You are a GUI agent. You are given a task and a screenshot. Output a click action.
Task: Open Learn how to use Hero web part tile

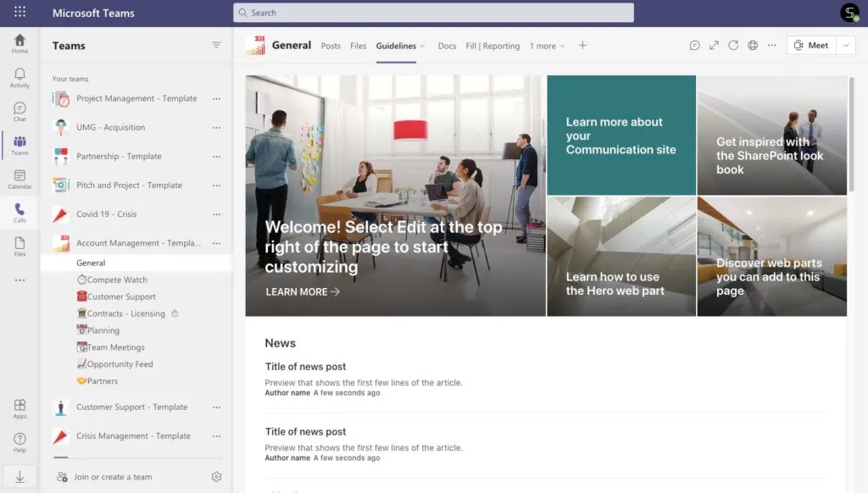click(x=621, y=256)
